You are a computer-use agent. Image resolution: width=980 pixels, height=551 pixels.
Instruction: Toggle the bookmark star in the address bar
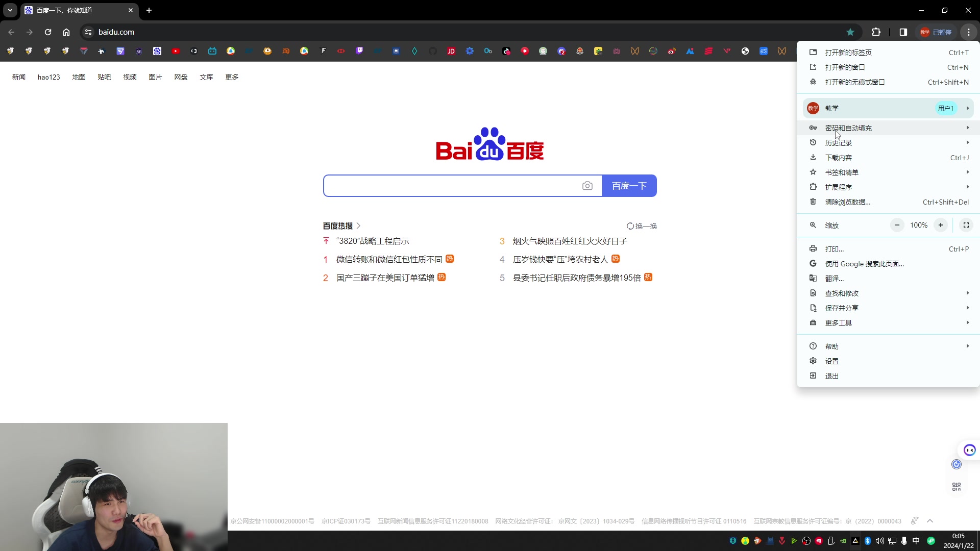click(850, 32)
